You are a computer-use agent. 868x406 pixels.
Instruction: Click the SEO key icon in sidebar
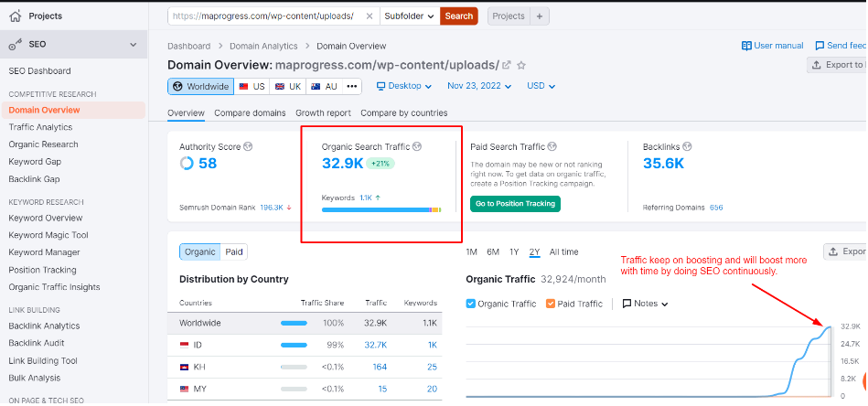(x=16, y=45)
